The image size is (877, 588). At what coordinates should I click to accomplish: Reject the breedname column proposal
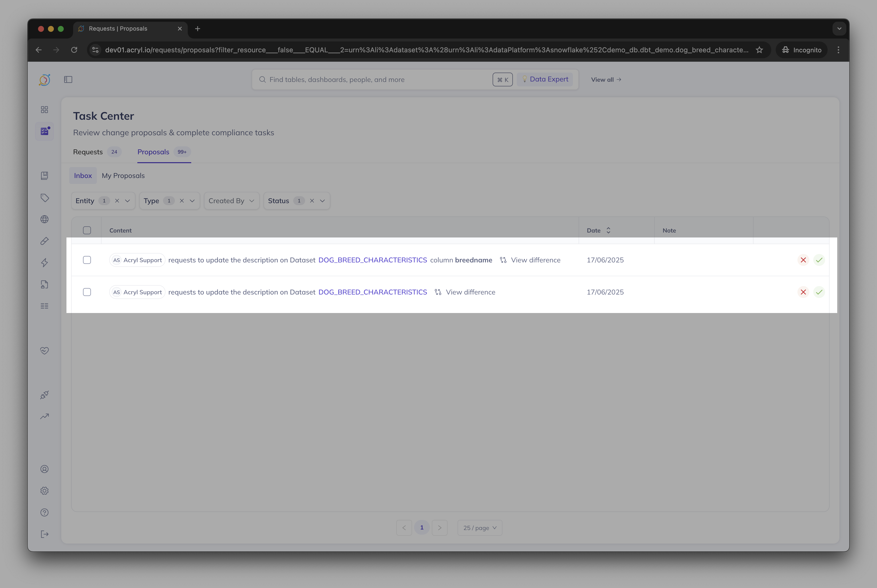803,260
